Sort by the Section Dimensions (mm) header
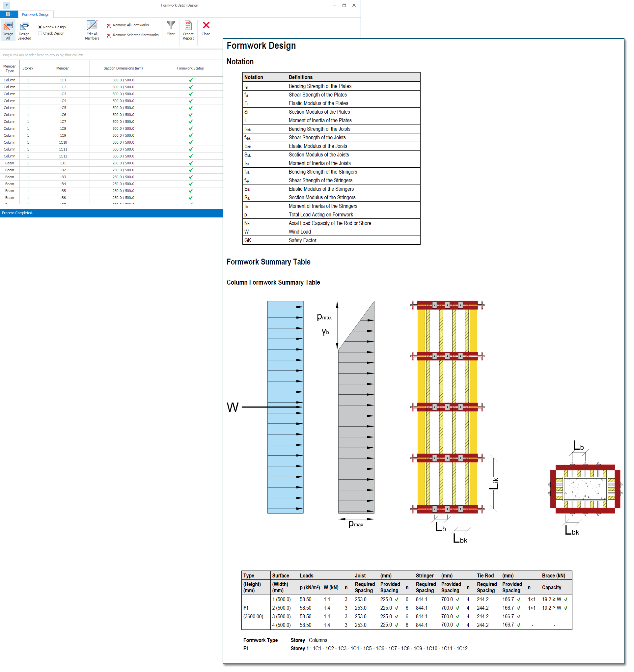The height and width of the screenshot is (672, 634). tap(123, 68)
